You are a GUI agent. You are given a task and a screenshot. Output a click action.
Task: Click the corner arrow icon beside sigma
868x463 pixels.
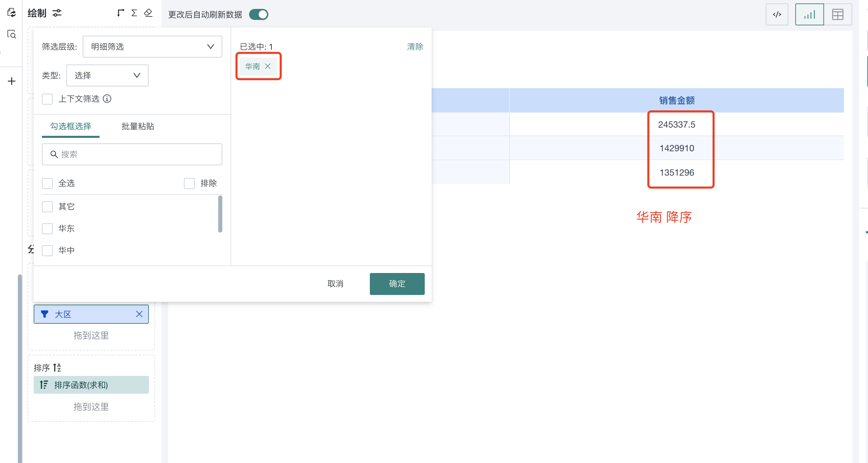point(120,13)
